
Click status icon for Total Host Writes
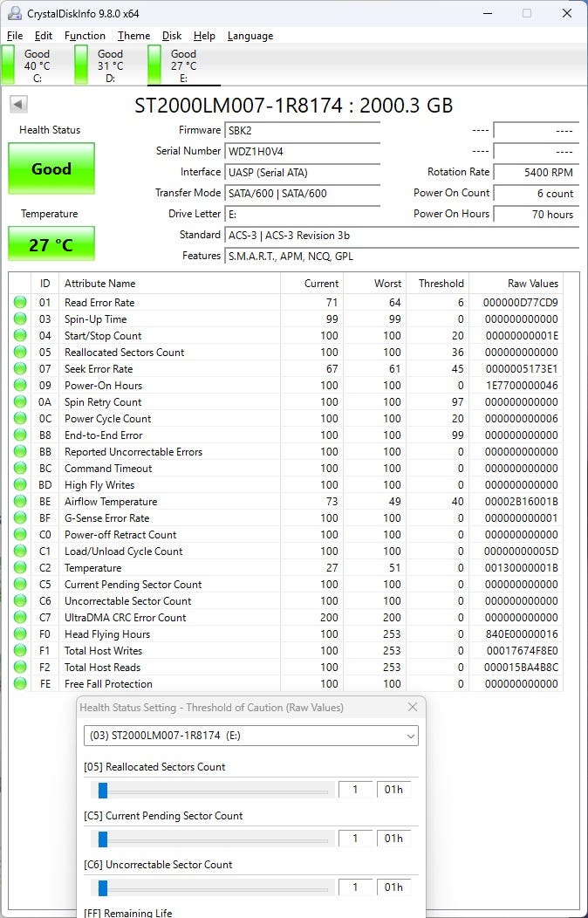point(20,650)
